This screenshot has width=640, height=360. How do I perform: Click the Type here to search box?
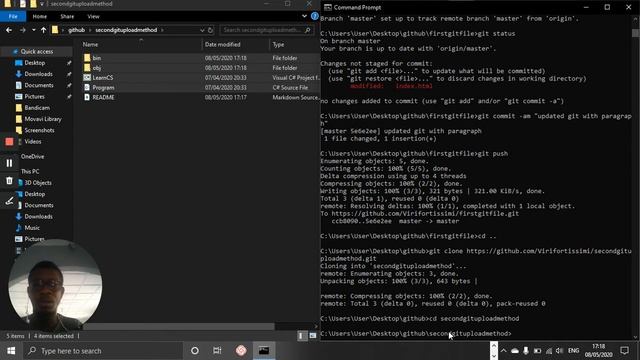(x=103, y=351)
